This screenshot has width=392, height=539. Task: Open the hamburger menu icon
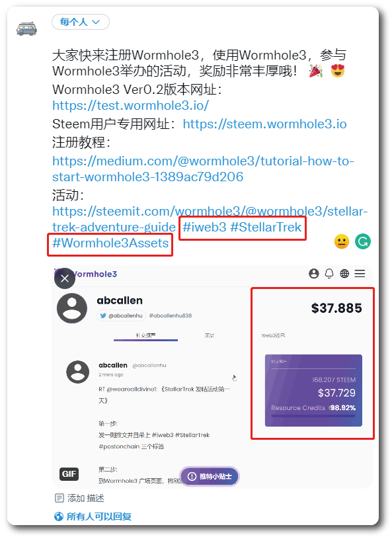pos(360,274)
